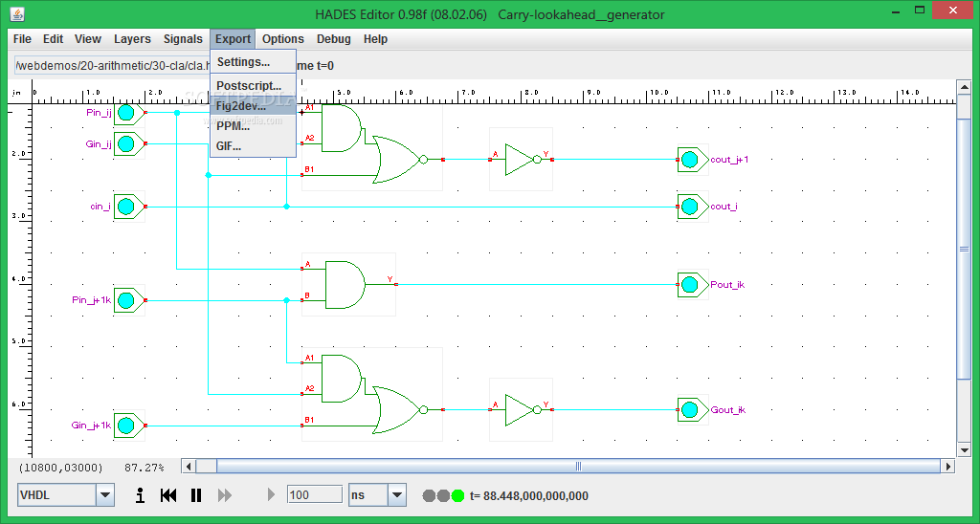Toggle the Gin_j+1k input switch
The image size is (980, 524).
click(x=126, y=426)
